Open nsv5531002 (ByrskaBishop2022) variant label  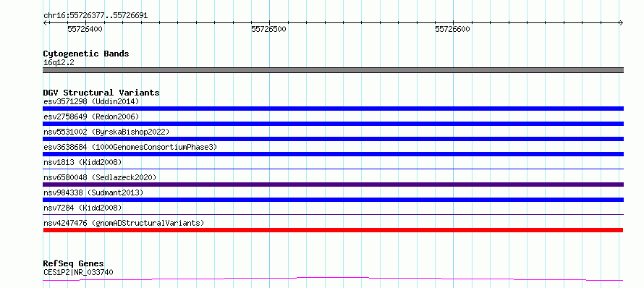(x=106, y=132)
